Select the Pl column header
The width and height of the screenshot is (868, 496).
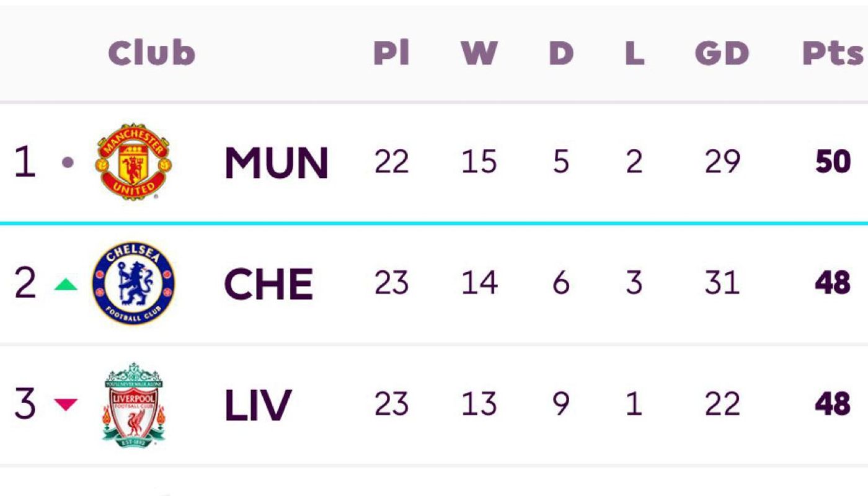coord(391,53)
